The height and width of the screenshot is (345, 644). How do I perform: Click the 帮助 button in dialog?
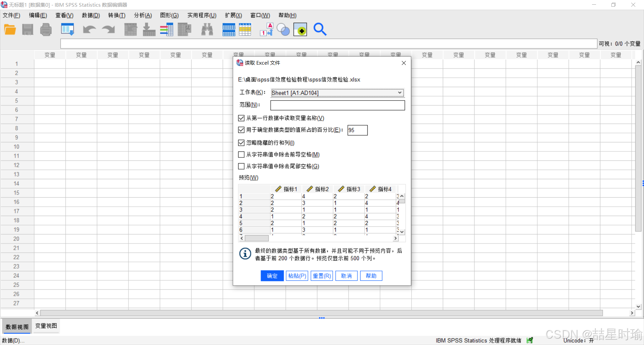tap(371, 276)
